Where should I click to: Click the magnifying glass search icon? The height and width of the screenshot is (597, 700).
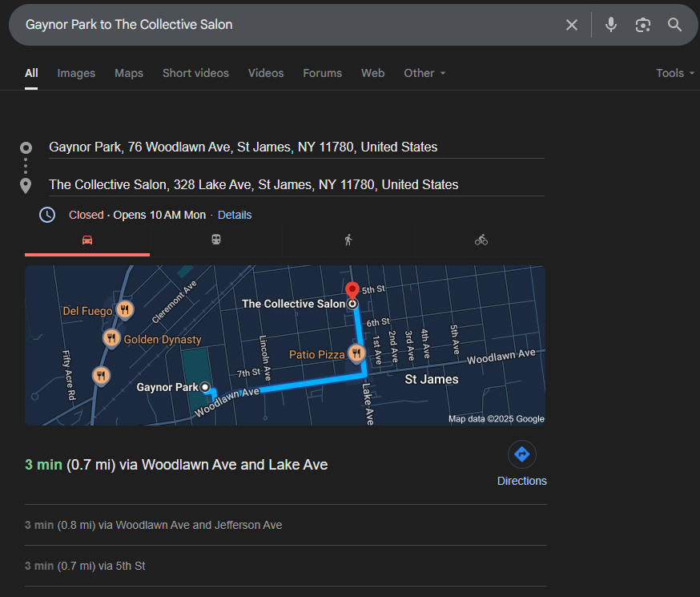(x=675, y=25)
